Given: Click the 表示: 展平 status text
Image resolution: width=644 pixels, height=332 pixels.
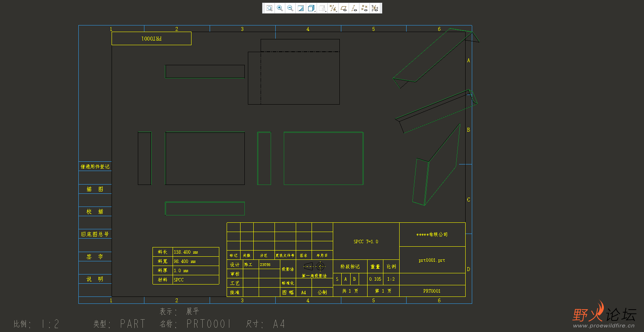Looking at the screenshot, I should (x=180, y=311).
